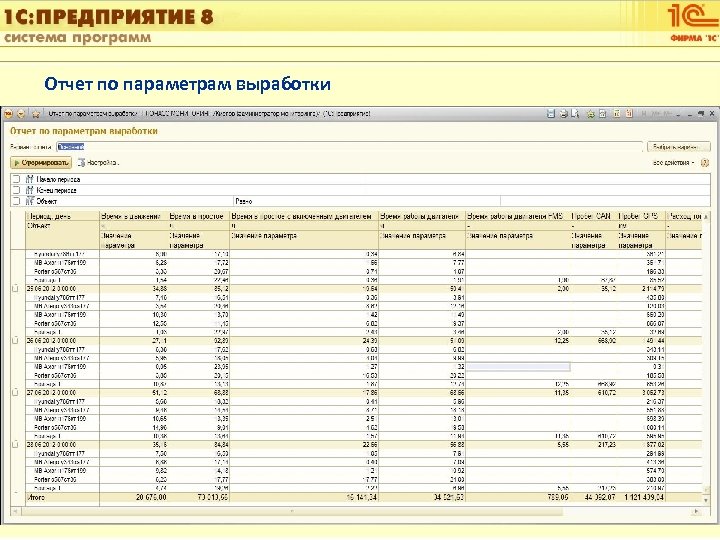
Task: Click the print preview icon in the title bar
Action: (575, 113)
